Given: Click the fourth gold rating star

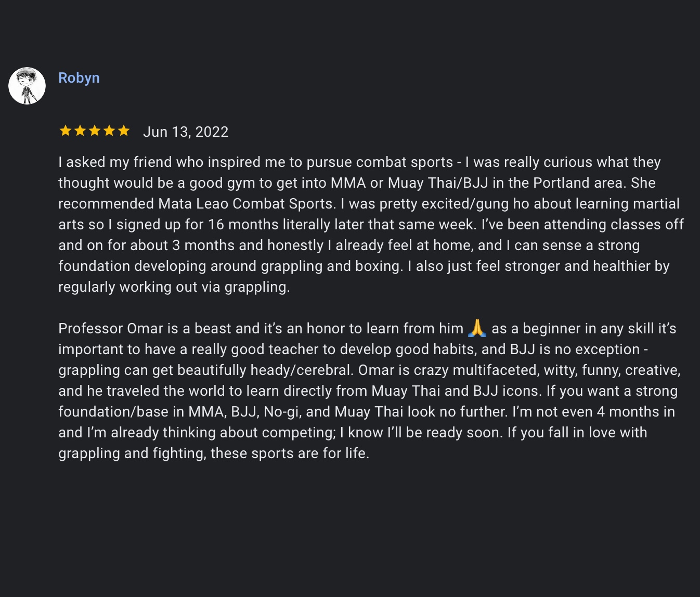Looking at the screenshot, I should pyautogui.click(x=109, y=131).
